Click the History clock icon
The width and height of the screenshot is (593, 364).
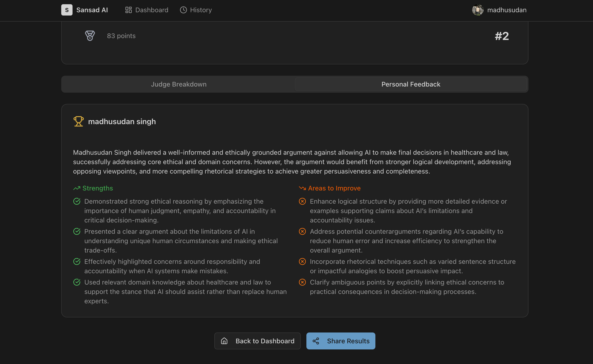(x=183, y=10)
